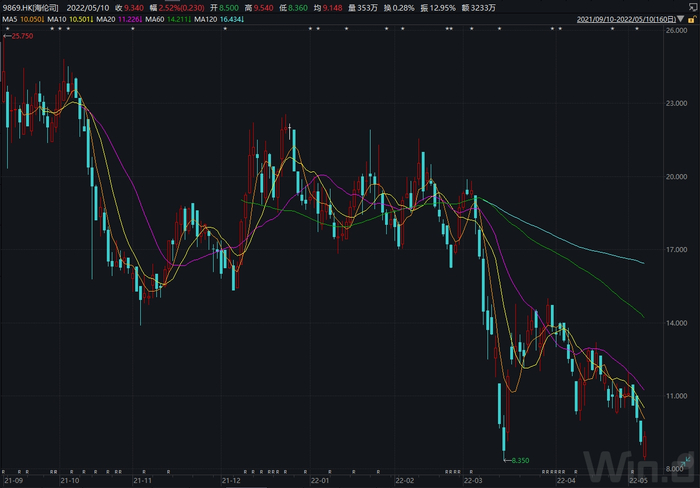Click the 14.000 price axis label

[676, 323]
